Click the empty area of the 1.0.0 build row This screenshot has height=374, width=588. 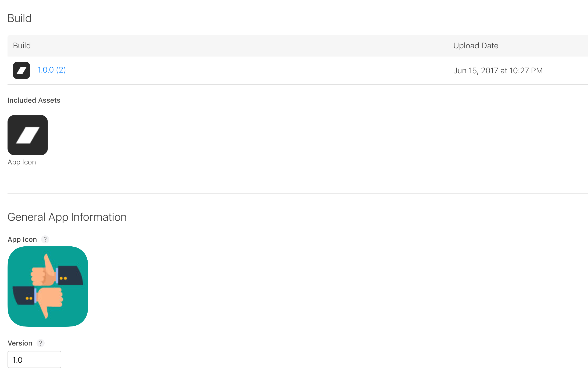pos(242,70)
